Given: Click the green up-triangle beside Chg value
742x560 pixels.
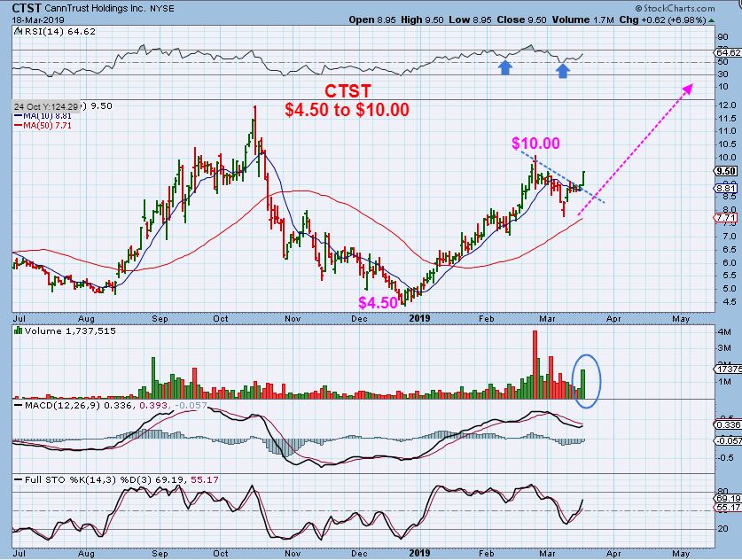Looking at the screenshot, I should tap(712, 20).
